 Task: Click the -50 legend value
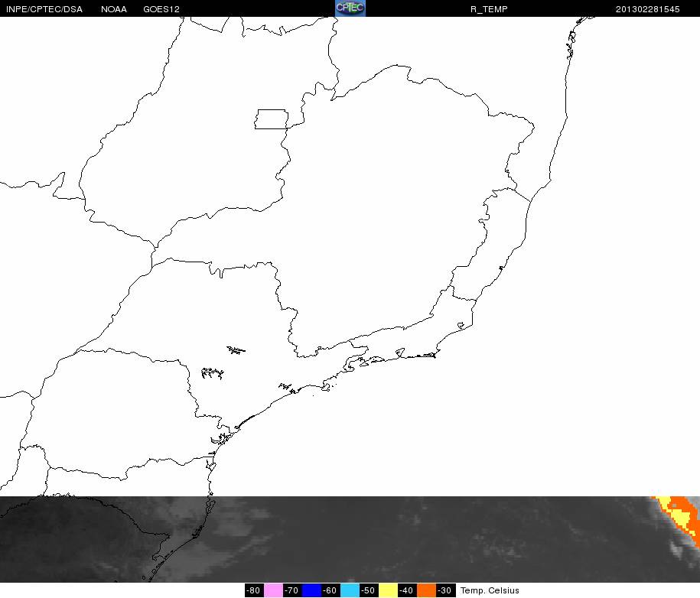(x=370, y=590)
